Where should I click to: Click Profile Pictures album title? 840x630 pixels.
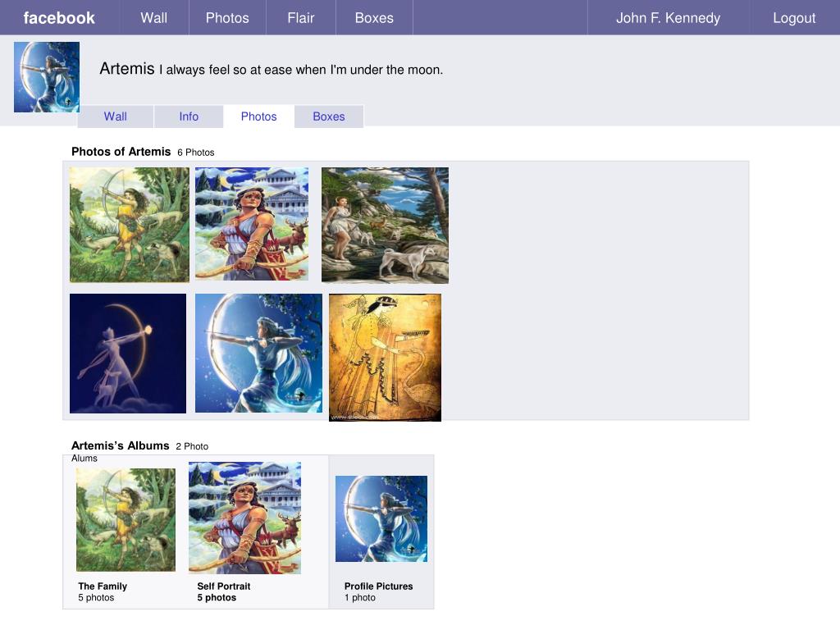click(379, 586)
